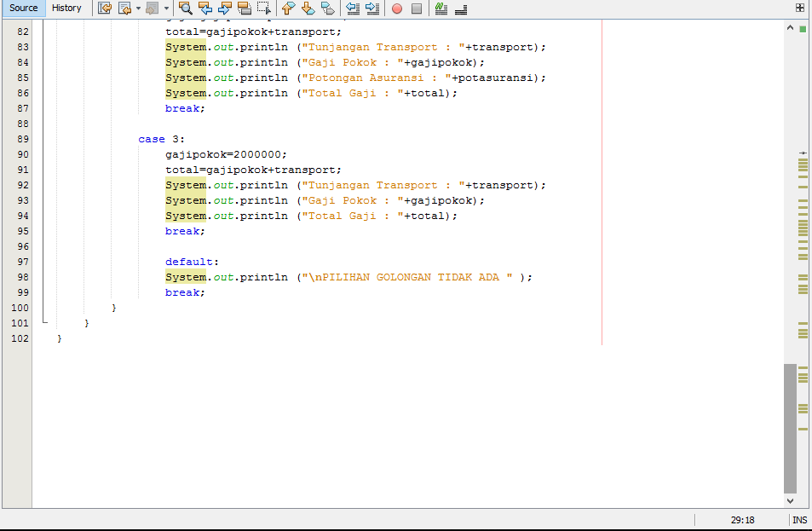Stop macro recording with the gray square

pyautogui.click(x=417, y=9)
